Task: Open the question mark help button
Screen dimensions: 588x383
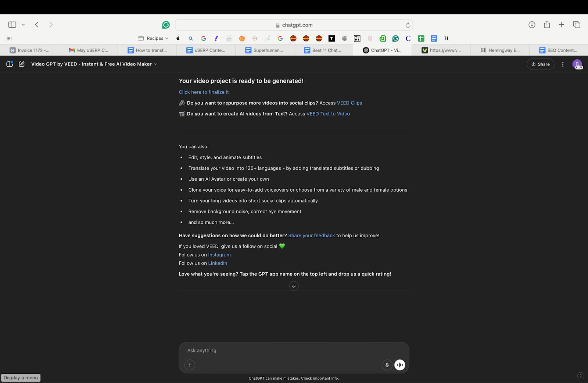Action: pos(581,376)
